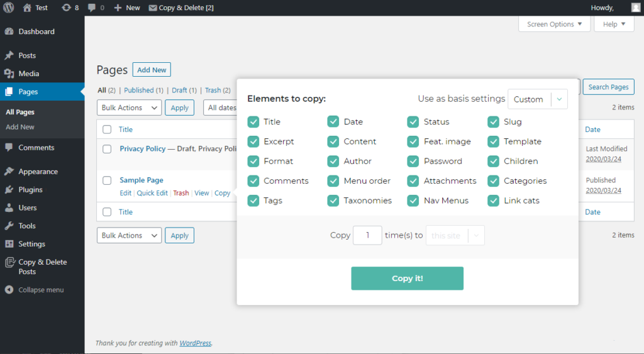The height and width of the screenshot is (354, 644).
Task: Click the copy times number field
Action: (x=367, y=235)
